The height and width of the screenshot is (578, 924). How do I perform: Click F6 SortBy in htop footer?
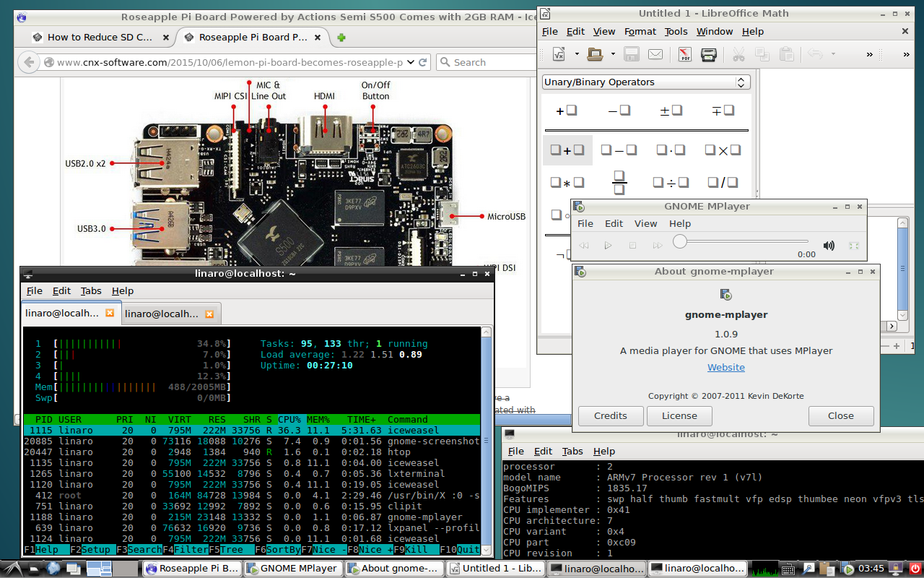pos(277,550)
